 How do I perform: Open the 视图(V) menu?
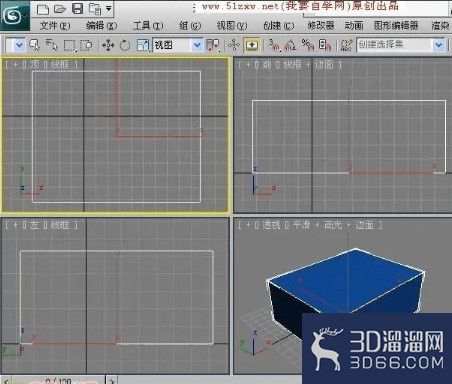click(232, 26)
